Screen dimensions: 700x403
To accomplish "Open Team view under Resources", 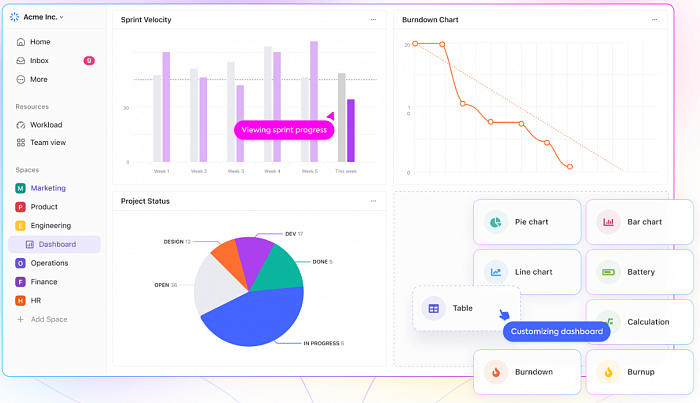I will pyautogui.click(x=48, y=143).
